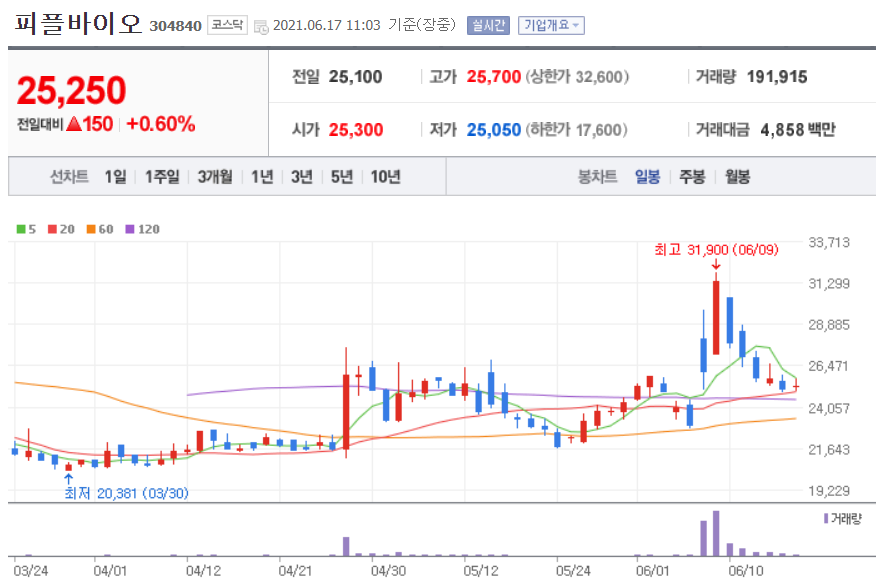Click the 거래대금 4,858 백만 value

click(798, 130)
